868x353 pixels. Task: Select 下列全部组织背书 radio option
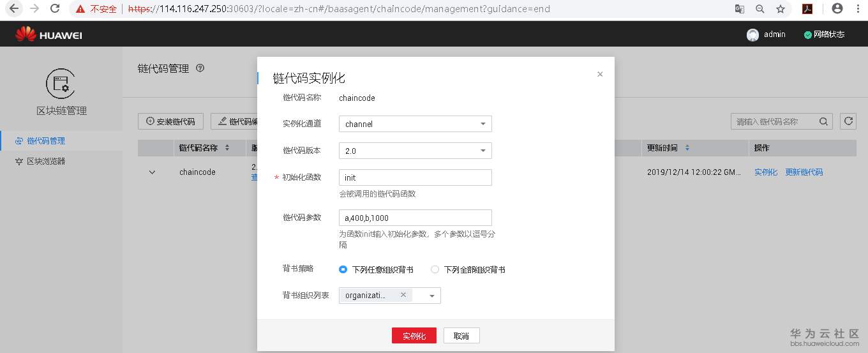click(435, 269)
